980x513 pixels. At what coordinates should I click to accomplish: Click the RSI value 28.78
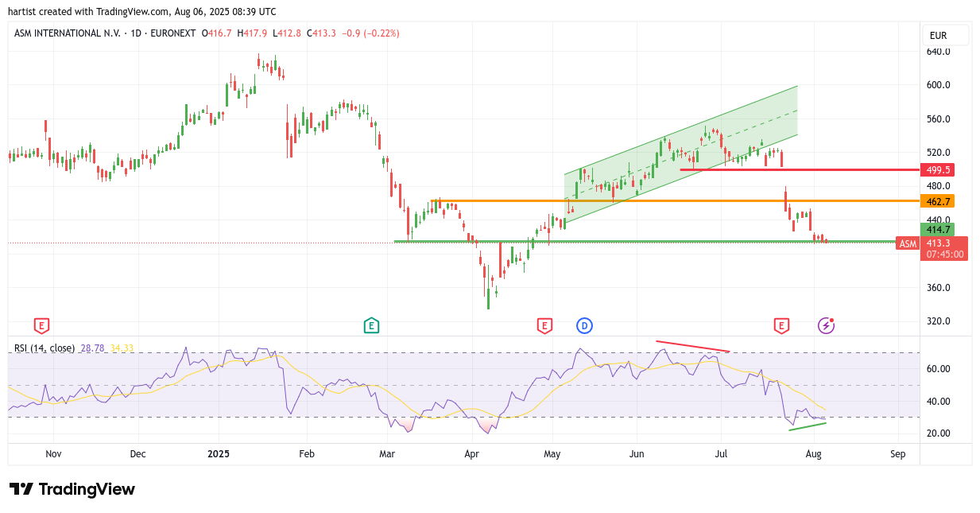tap(92, 348)
